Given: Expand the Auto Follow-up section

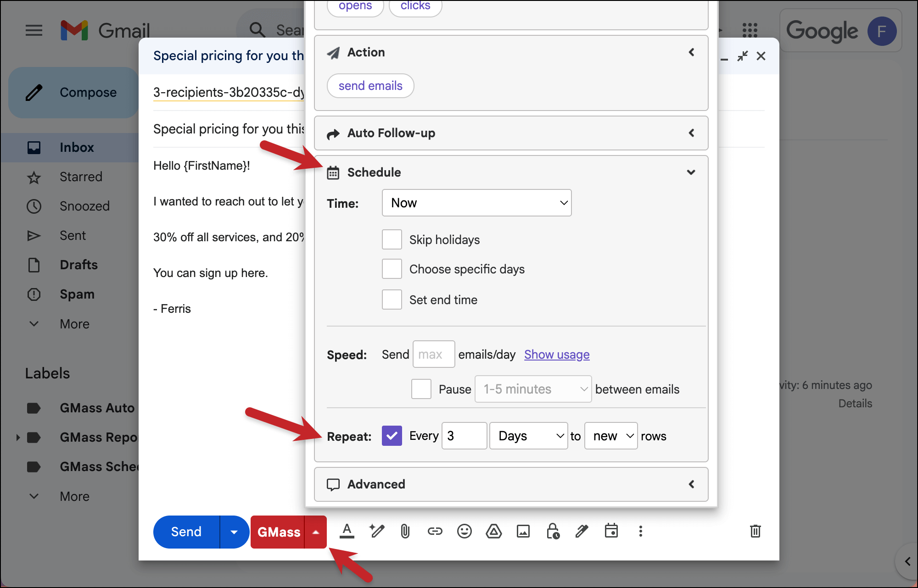Looking at the screenshot, I should click(x=511, y=133).
